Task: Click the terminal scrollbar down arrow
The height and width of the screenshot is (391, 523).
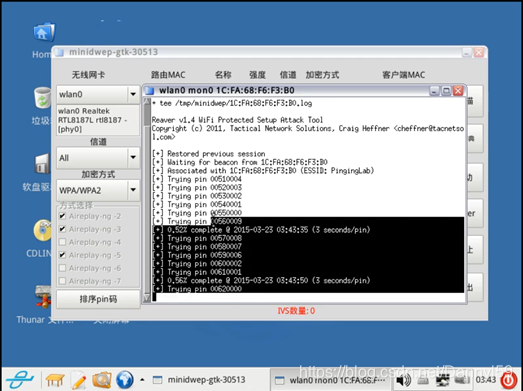Action: [147, 298]
